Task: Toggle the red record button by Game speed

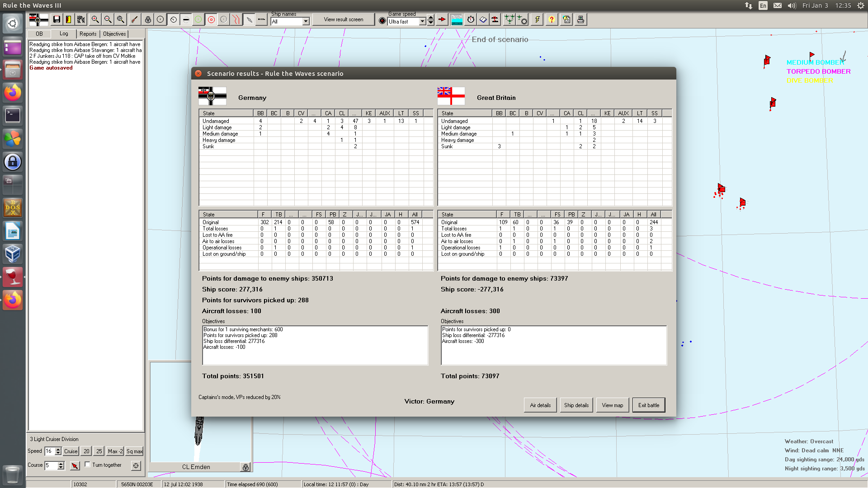Action: pos(382,21)
